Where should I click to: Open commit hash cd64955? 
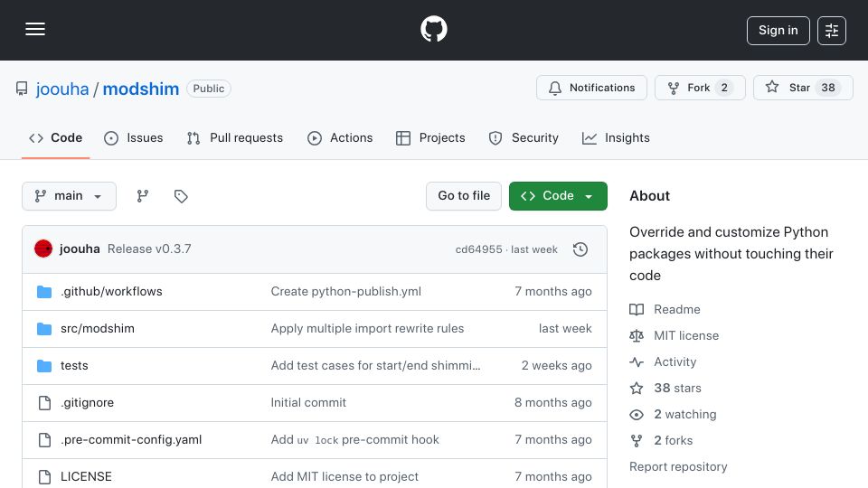479,249
